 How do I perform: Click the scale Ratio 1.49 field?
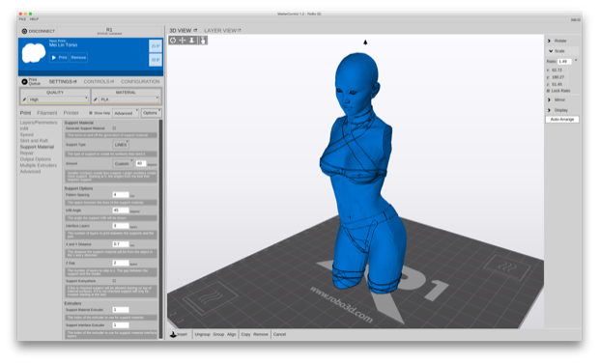(564, 61)
